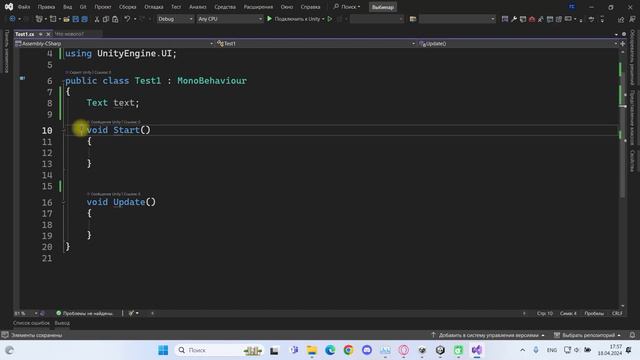Click the Undo arrow icon
Image resolution: width=640 pixels, height=360 pixels.
pyautogui.click(x=127, y=19)
